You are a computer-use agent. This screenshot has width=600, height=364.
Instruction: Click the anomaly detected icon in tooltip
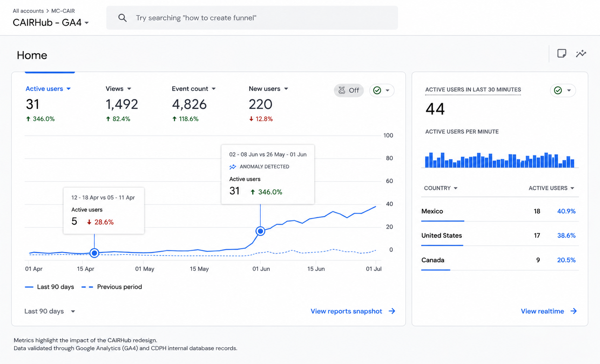[x=233, y=167]
